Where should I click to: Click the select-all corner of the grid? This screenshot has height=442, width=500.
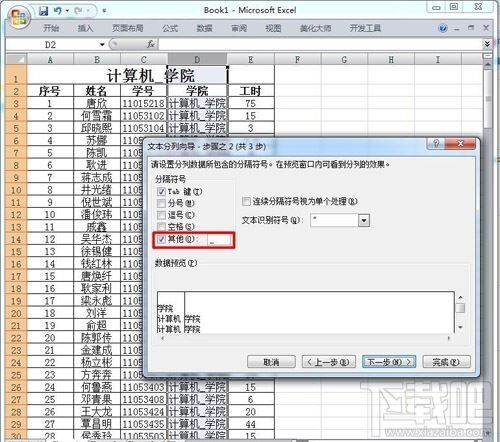pyautogui.click(x=16, y=60)
